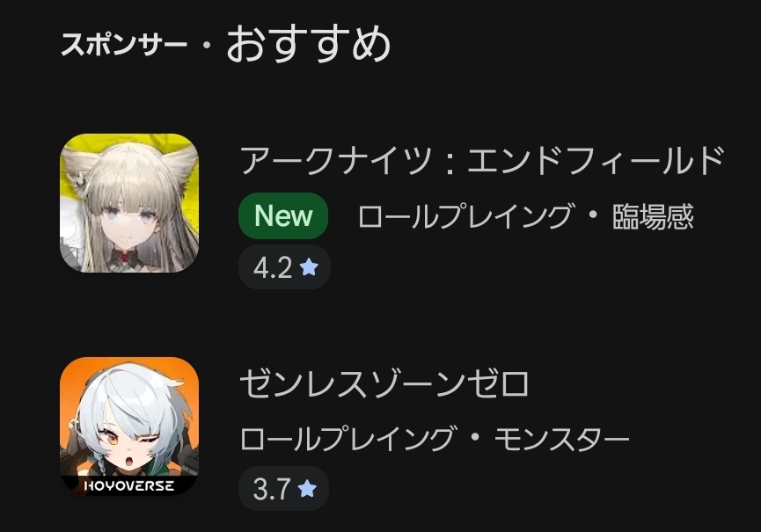Tap the ロールプレイング tag next to New
The image size is (761, 532).
(465, 216)
